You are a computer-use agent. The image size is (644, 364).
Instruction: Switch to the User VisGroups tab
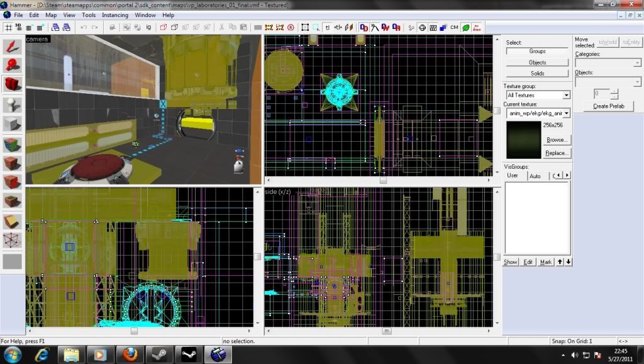coord(513,175)
